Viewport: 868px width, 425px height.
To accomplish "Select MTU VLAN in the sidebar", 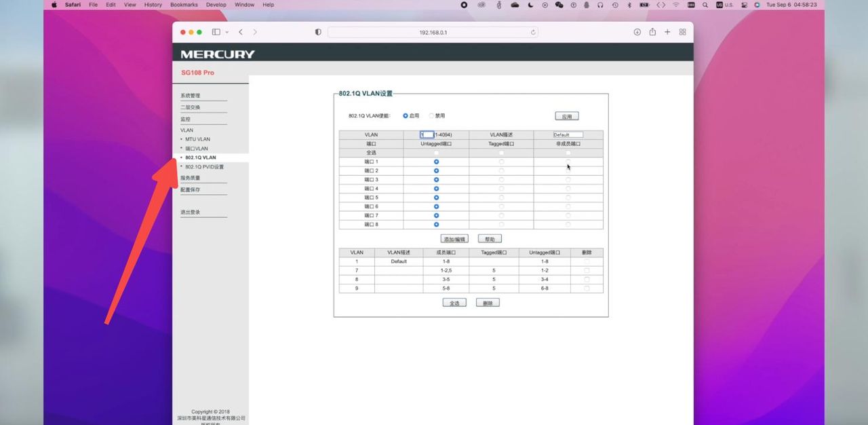I will pos(198,139).
